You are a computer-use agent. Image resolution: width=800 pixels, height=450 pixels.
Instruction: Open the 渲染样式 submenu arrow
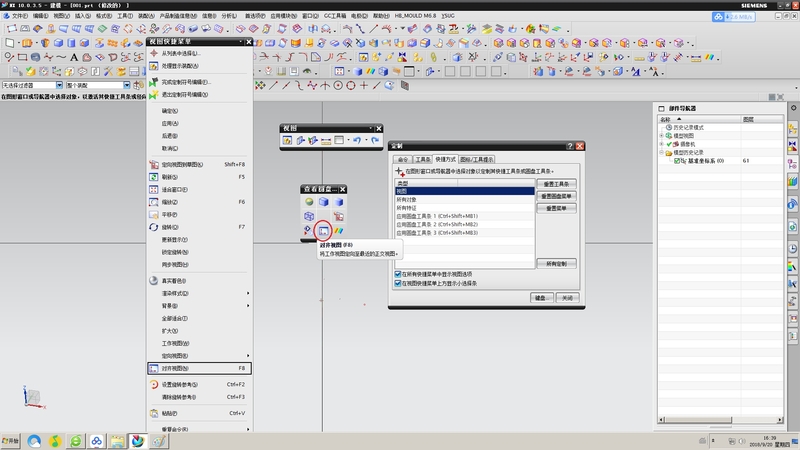click(248, 293)
